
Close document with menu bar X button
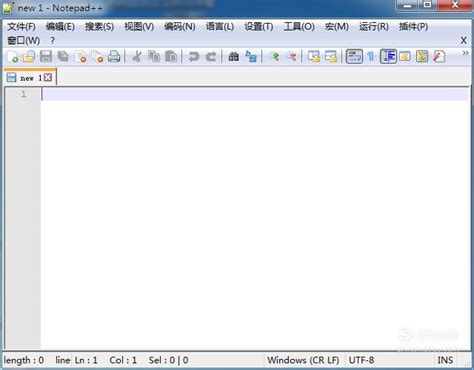463,40
